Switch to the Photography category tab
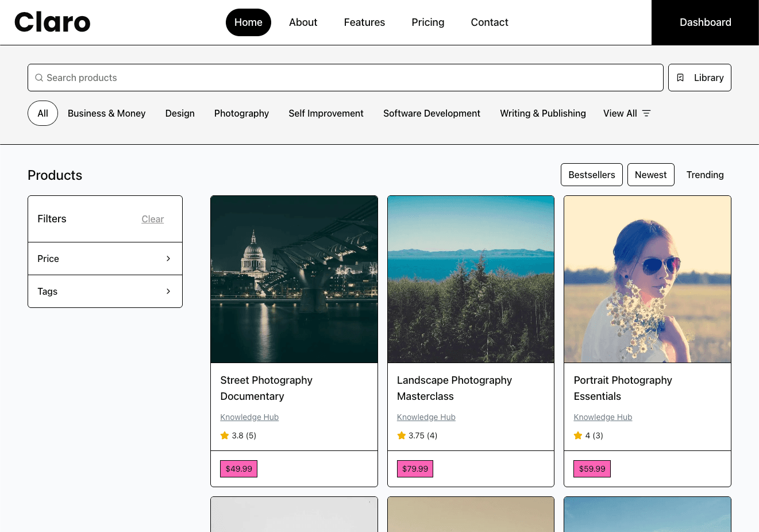This screenshot has width=759, height=532. coord(241,113)
